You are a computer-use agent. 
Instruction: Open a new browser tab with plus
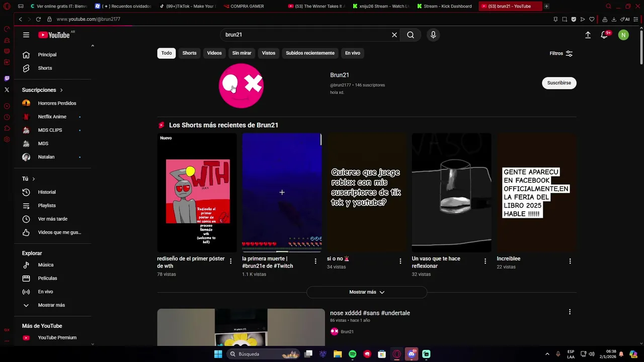[546, 6]
